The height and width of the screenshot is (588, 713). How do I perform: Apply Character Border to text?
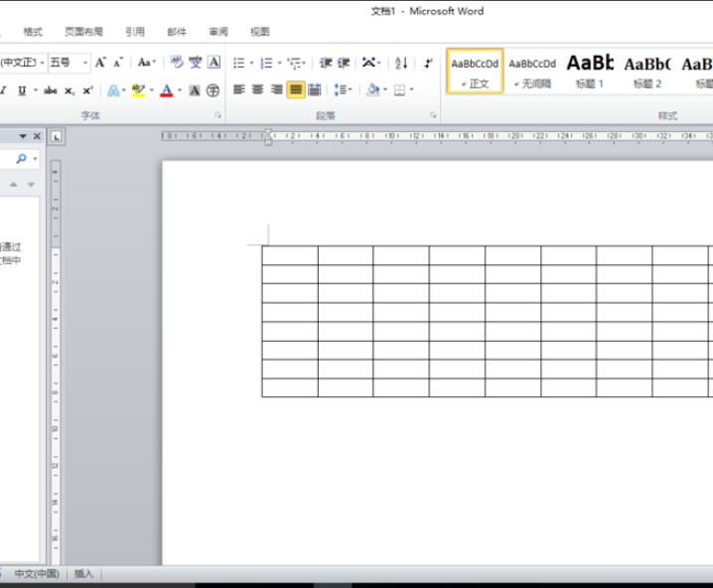(214, 63)
